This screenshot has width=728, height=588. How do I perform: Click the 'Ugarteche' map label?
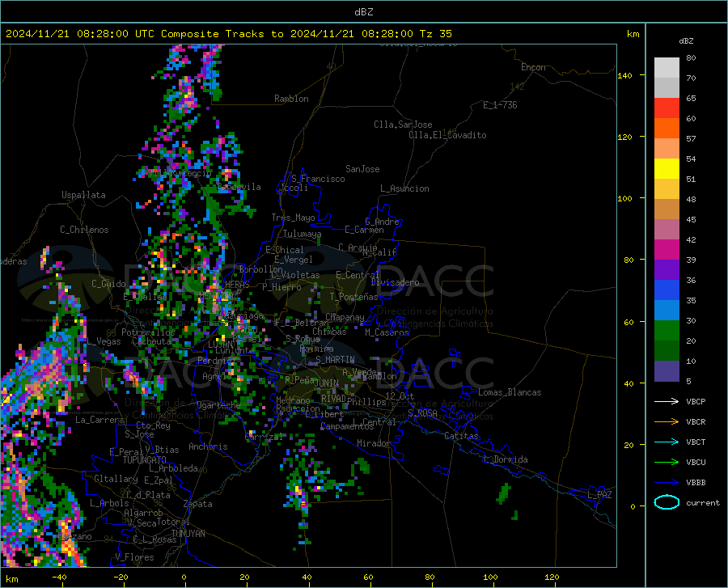(x=218, y=405)
